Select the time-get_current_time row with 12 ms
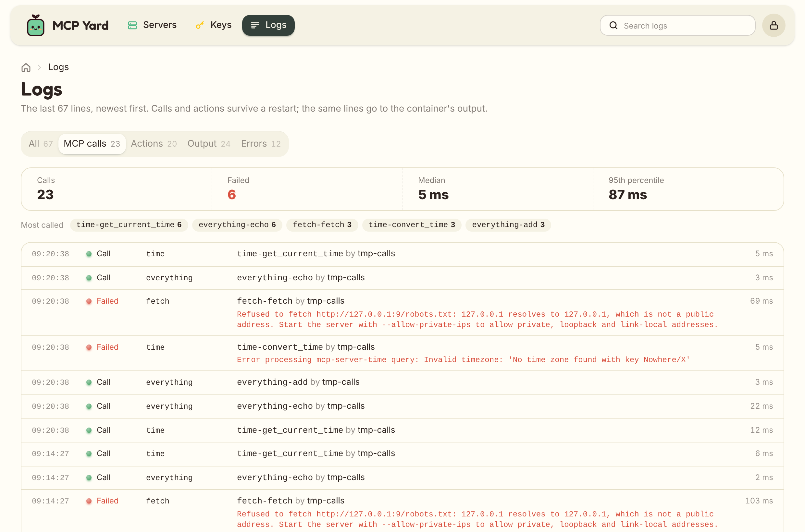805x532 pixels. coord(402,430)
